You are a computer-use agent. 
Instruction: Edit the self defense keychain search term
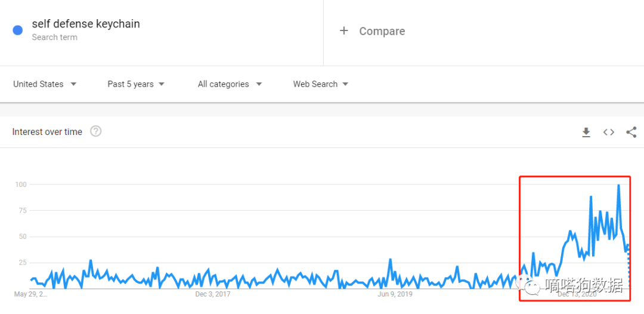tap(86, 24)
